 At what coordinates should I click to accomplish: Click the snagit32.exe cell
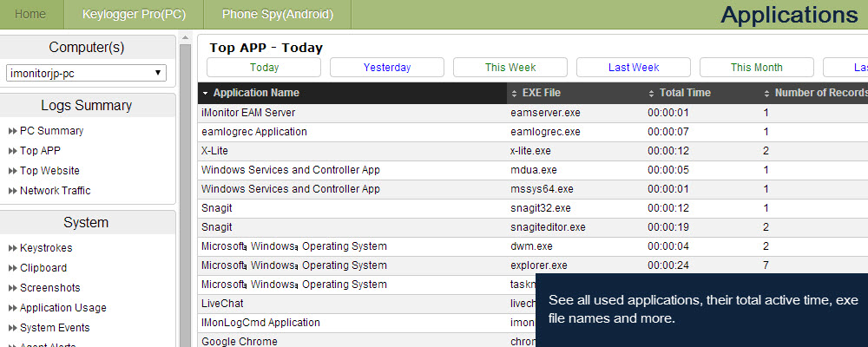[x=540, y=209]
